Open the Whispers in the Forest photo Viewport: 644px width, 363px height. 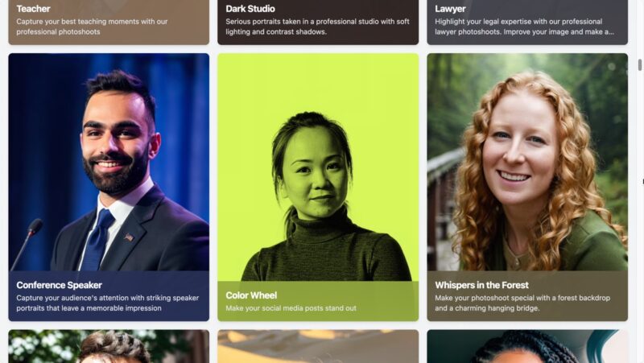coord(527,162)
